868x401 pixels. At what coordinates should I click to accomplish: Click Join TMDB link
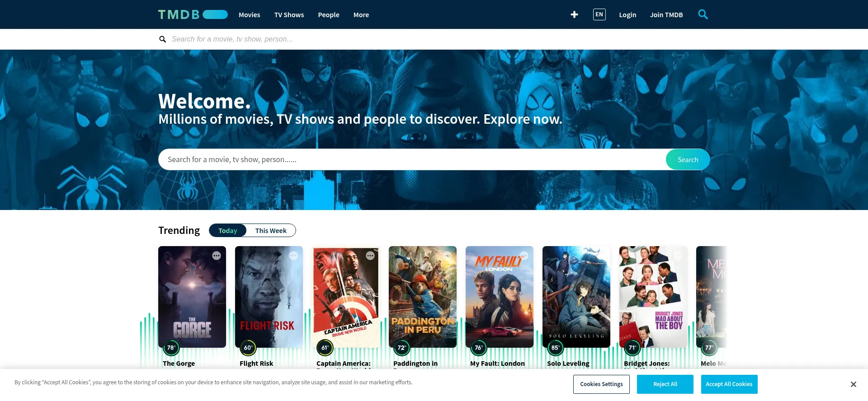(x=666, y=14)
